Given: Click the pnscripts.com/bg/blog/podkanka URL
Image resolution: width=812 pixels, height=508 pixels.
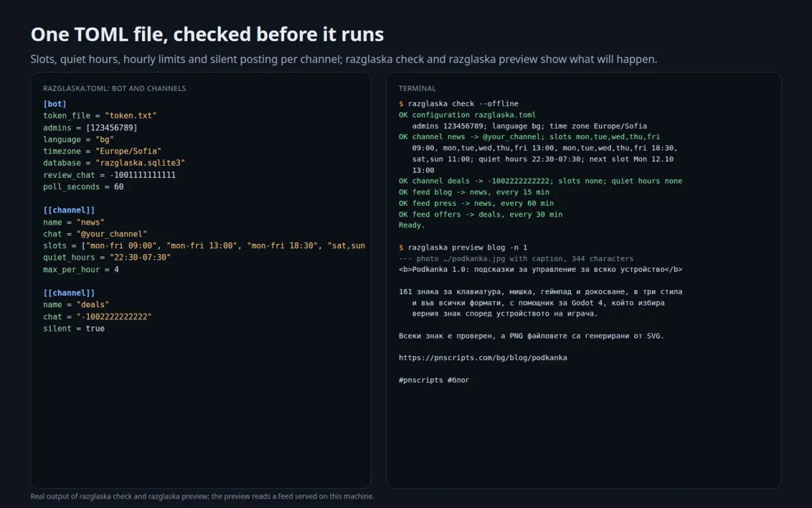Looking at the screenshot, I should [483, 358].
